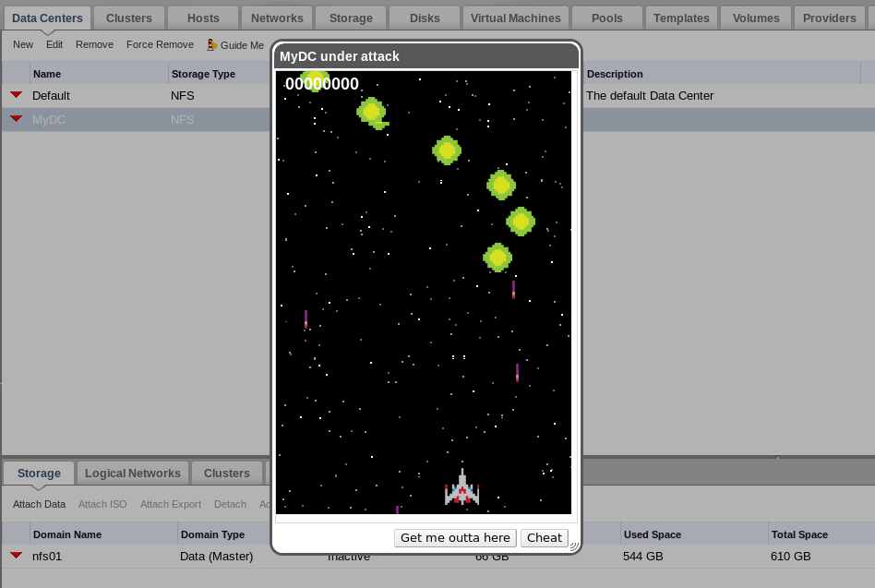The image size is (875, 588).
Task: Open the Providers tab
Action: click(829, 18)
